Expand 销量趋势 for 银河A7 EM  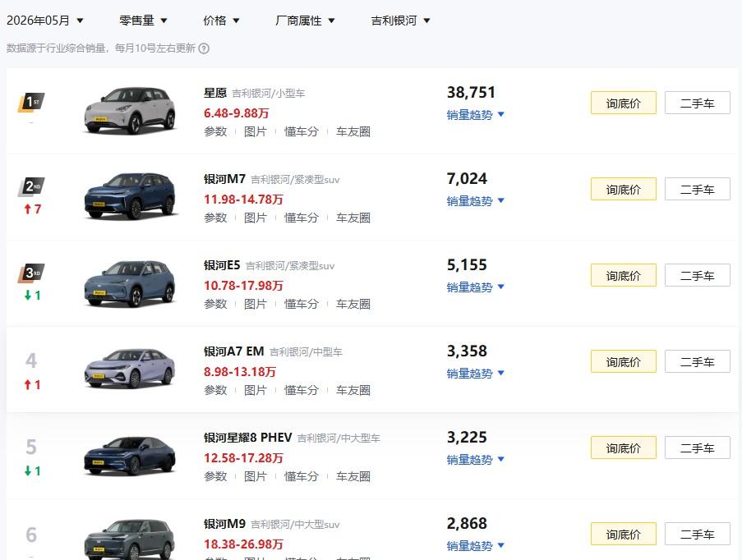pyautogui.click(x=476, y=373)
